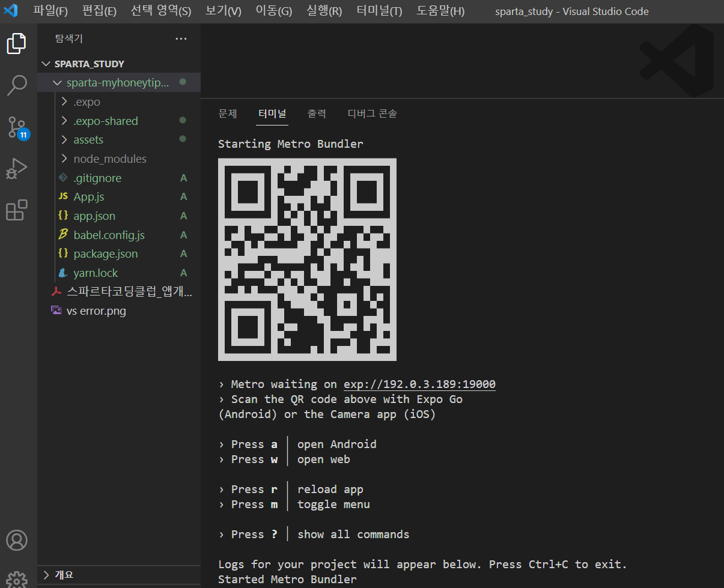Click the A git status of App.js
This screenshot has width=724, height=588.
point(184,196)
